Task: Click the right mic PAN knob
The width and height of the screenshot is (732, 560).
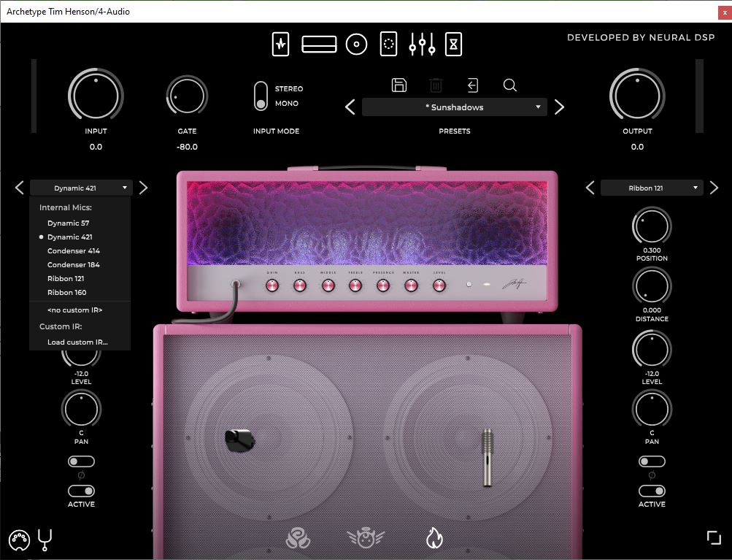Action: click(x=652, y=409)
